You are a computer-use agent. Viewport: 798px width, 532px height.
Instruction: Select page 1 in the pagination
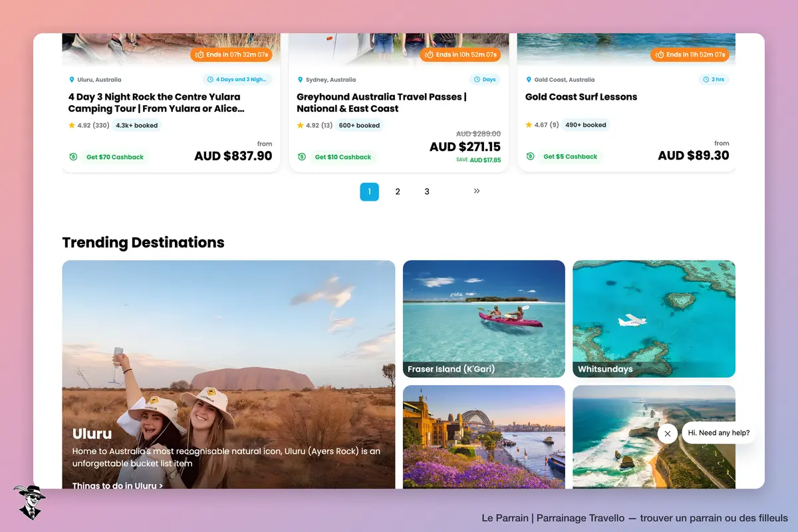coord(370,192)
